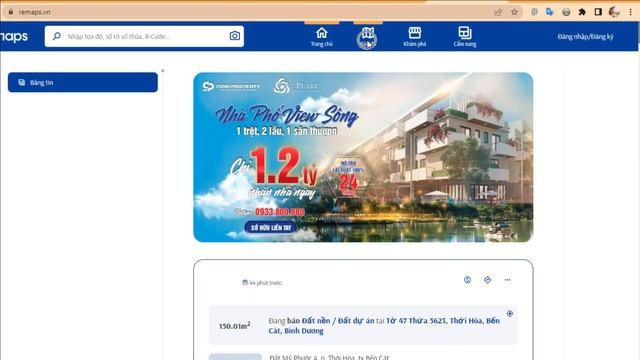
Task: Click the gear-shaped extension icon
Action: (534, 12)
